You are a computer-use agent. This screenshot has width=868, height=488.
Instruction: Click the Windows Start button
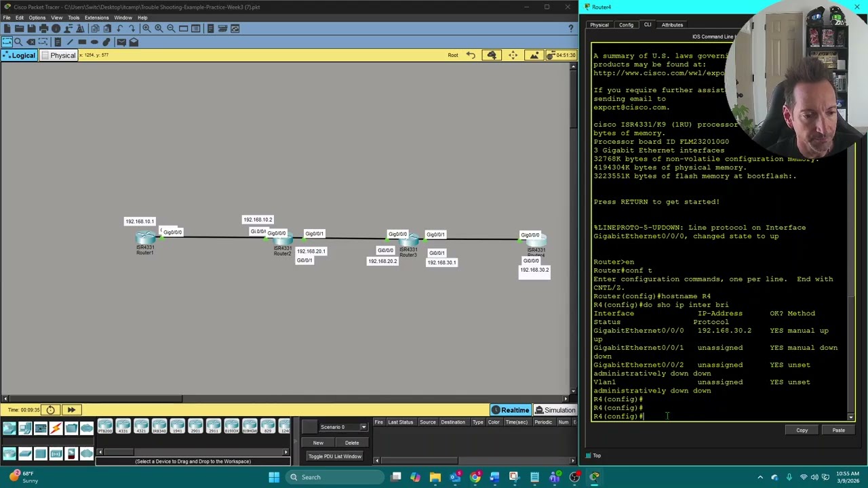[x=274, y=477]
